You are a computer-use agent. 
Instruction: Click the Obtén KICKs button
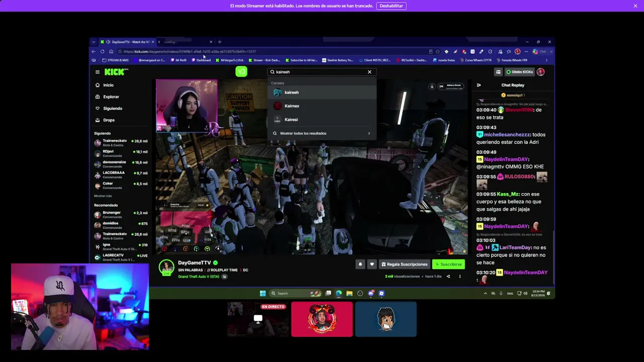[520, 72]
